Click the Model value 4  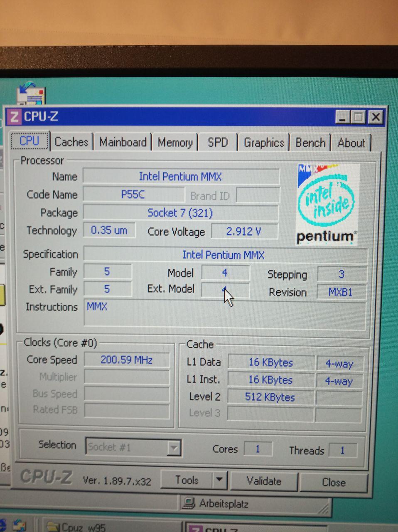pos(225,273)
